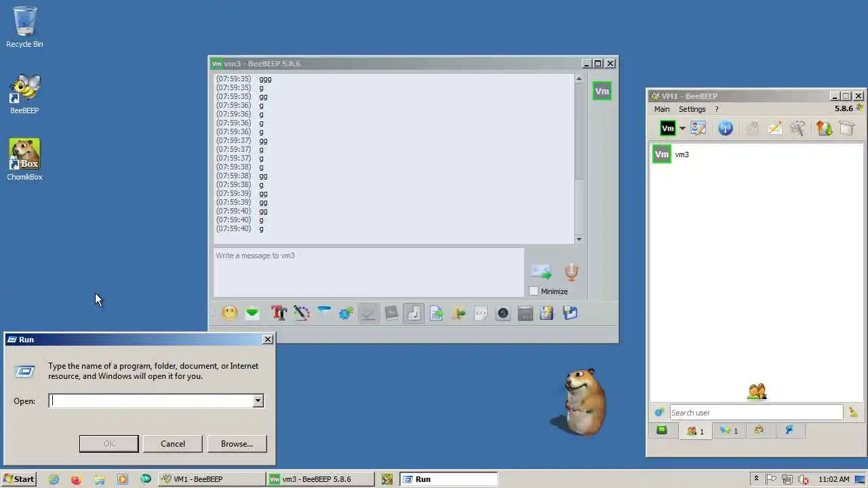Expand the status dropdown arrow next to Vm avatar
Screen dimensions: 868x488
point(682,129)
